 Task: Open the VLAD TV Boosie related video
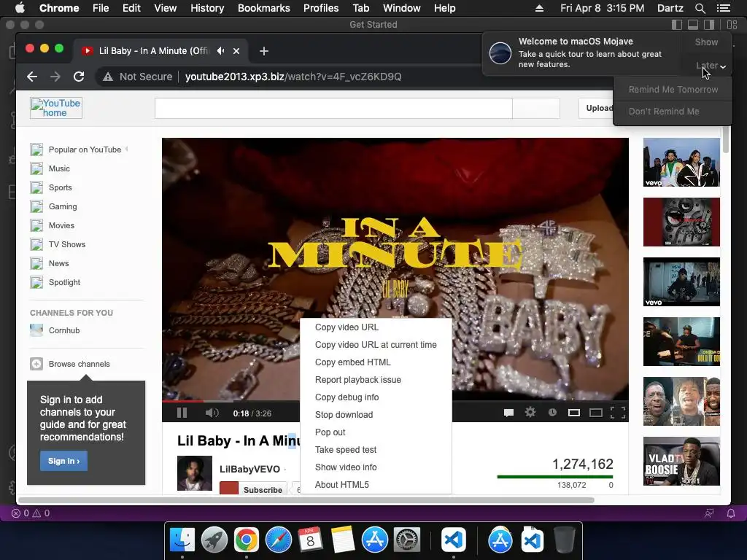[681, 461]
